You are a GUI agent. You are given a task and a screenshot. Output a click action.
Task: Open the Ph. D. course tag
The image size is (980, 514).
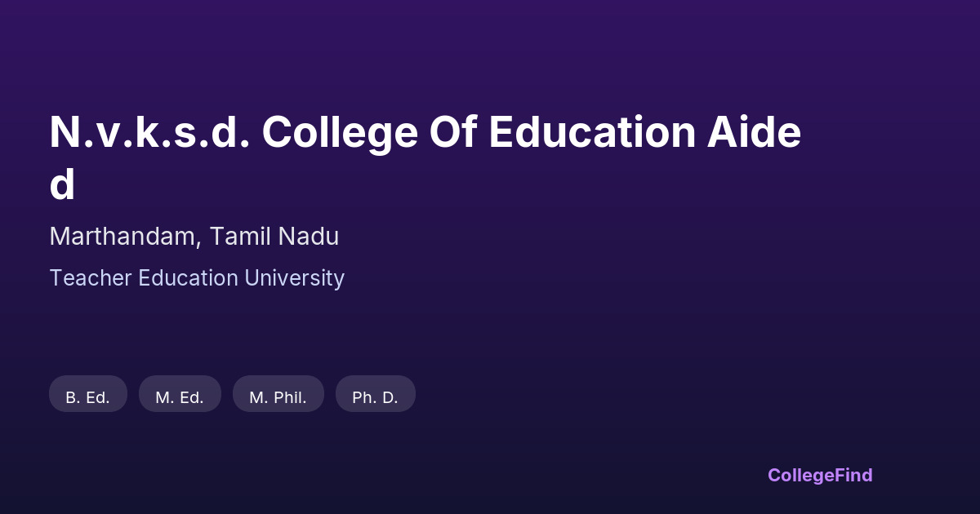tap(375, 397)
